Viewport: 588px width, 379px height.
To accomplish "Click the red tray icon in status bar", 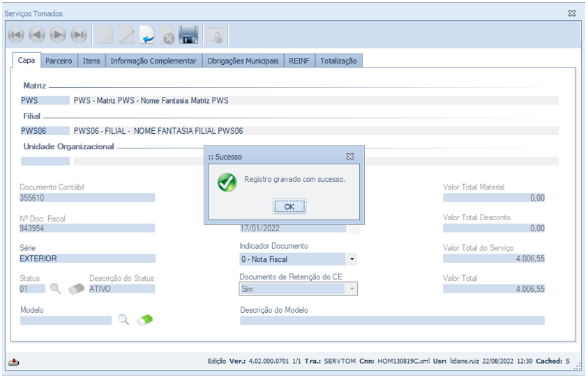I will click(x=14, y=362).
